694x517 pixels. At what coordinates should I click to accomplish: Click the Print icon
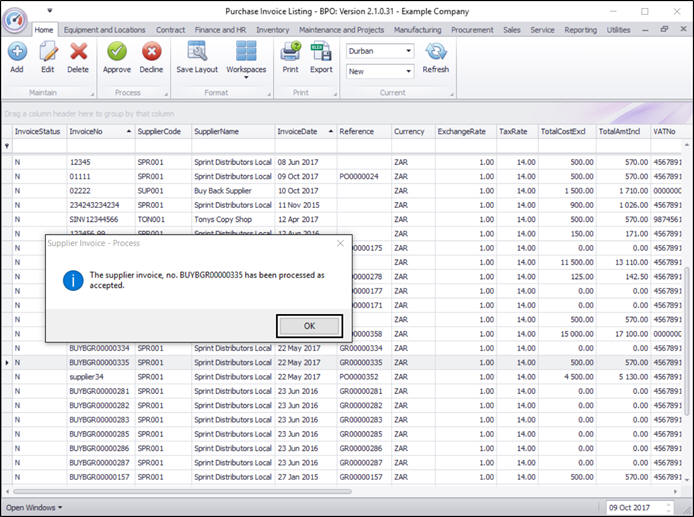click(290, 51)
